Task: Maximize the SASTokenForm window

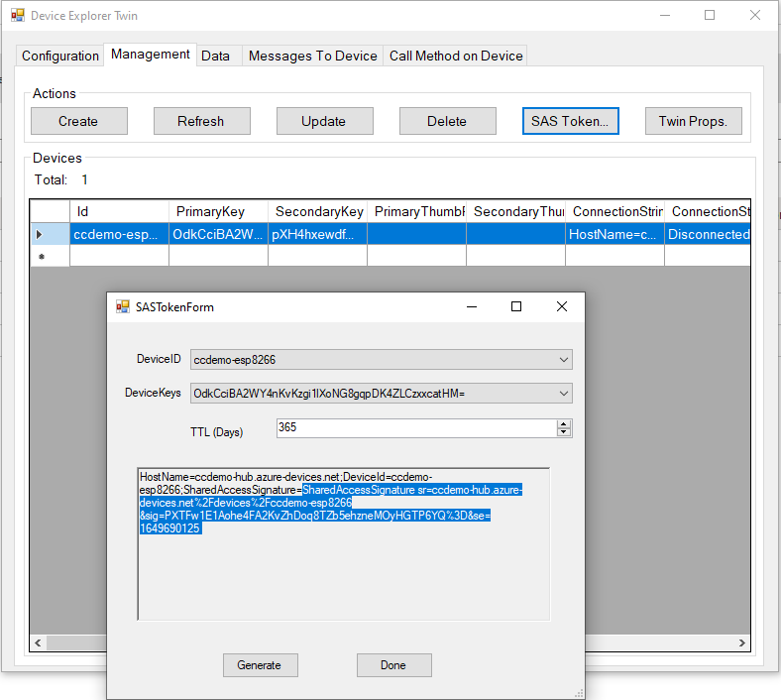Action: (x=516, y=307)
